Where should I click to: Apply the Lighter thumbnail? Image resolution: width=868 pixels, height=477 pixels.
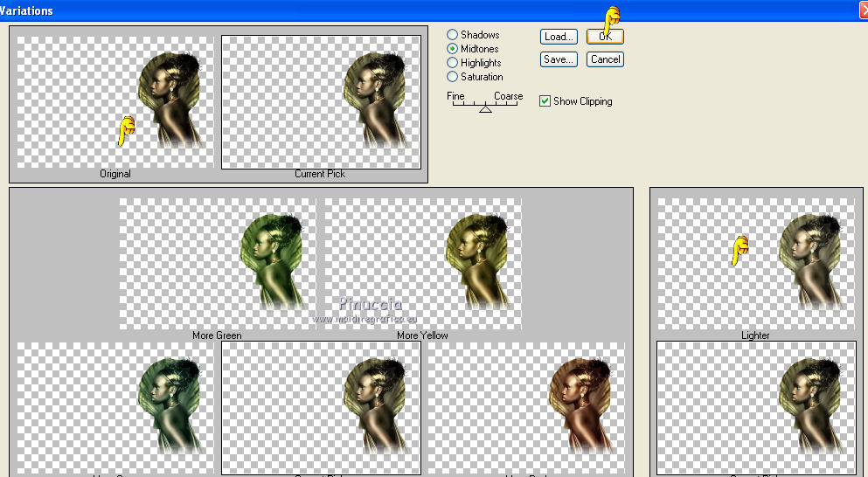click(x=756, y=264)
